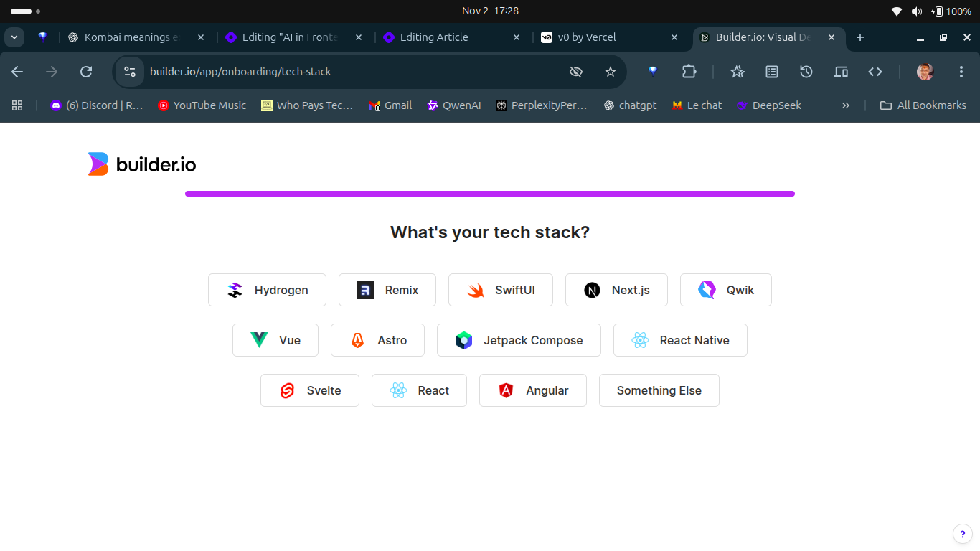Click the purple onboarding progress bar

pyautogui.click(x=490, y=193)
